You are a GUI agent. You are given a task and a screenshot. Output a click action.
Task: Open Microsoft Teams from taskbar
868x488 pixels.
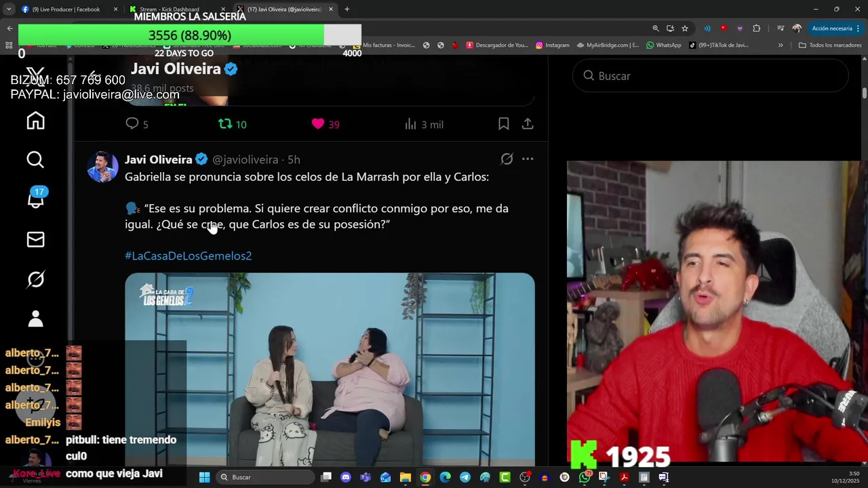pyautogui.click(x=366, y=477)
